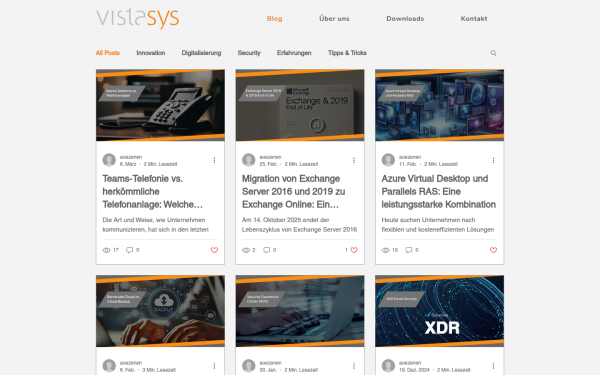Image resolution: width=600 pixels, height=375 pixels.
Task: Go to Über uns page
Action: (x=334, y=18)
